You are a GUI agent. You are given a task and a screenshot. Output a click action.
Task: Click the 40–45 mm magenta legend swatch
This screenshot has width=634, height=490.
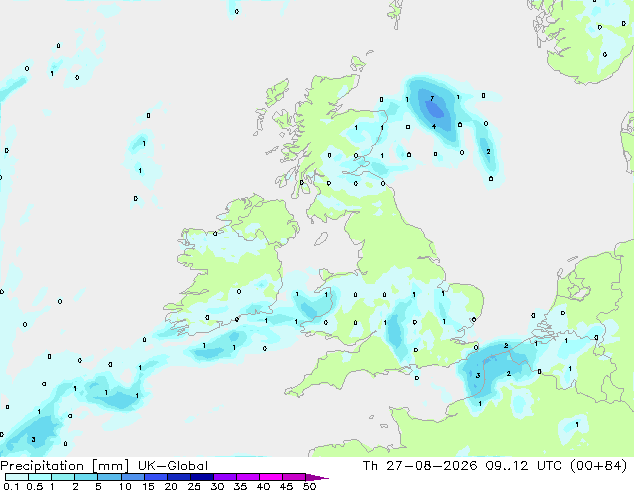click(x=271, y=477)
